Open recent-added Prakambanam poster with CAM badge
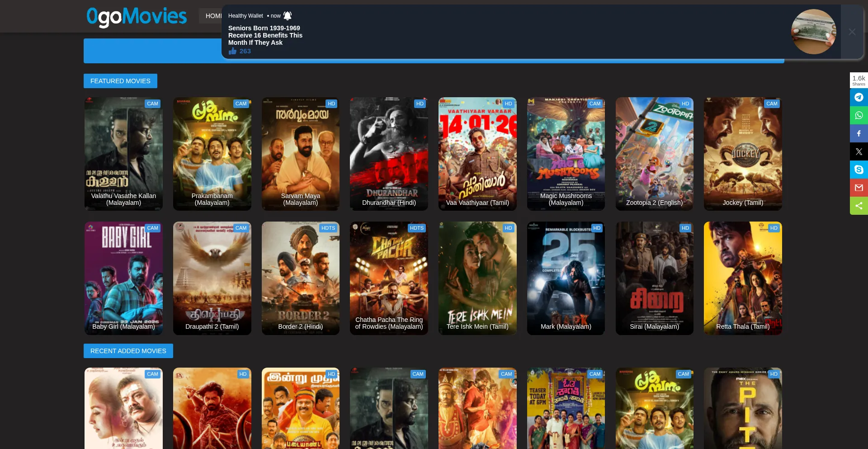Viewport: 868px width, 449px height. 655,408
